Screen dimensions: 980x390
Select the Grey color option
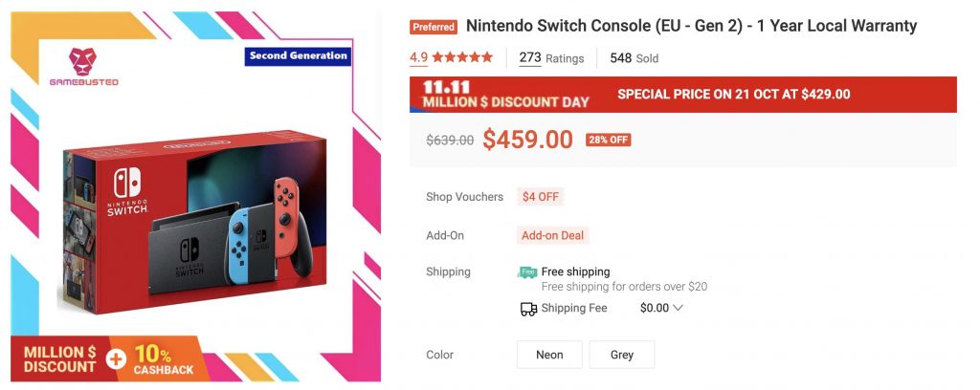point(622,355)
